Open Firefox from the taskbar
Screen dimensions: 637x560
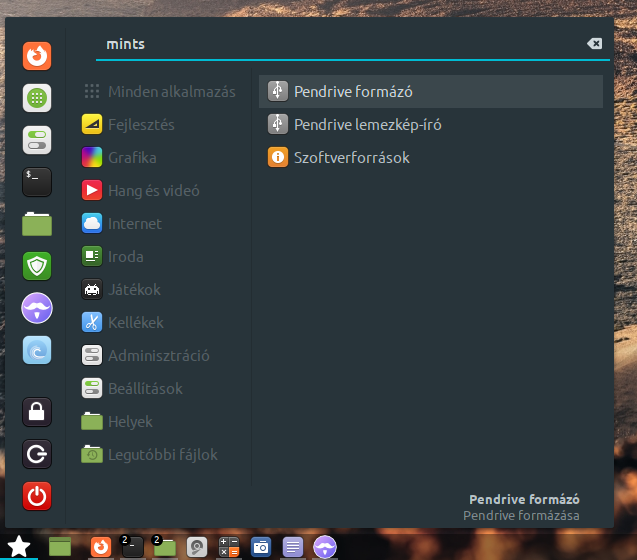click(101, 547)
